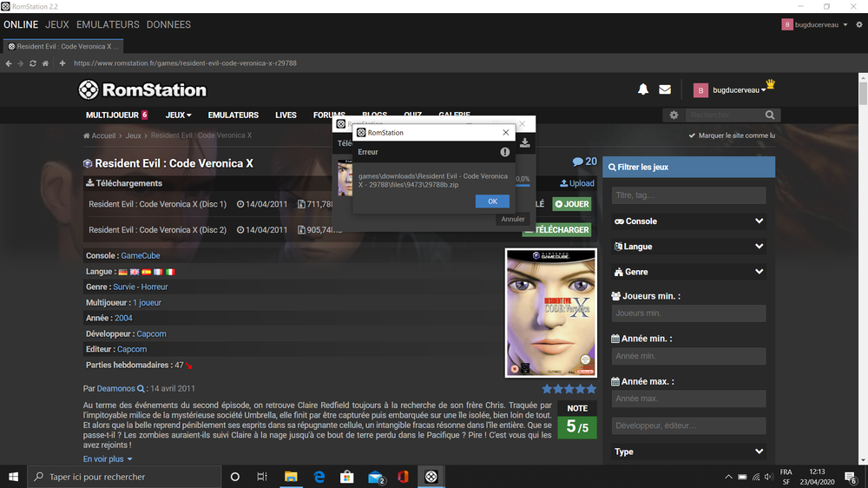This screenshot has height=488, width=868.
Task: Open the DONNEES top menu
Action: click(168, 24)
